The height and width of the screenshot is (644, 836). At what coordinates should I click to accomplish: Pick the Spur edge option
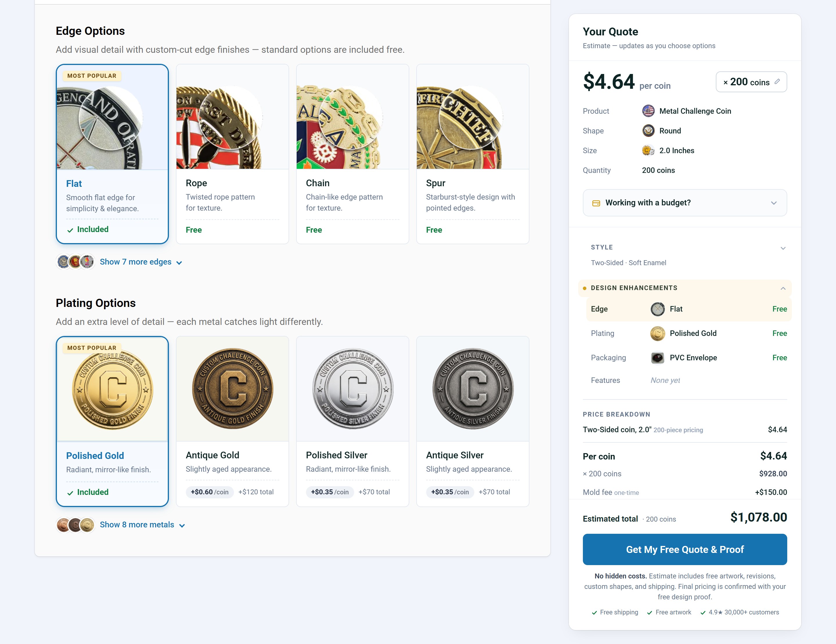(x=473, y=154)
